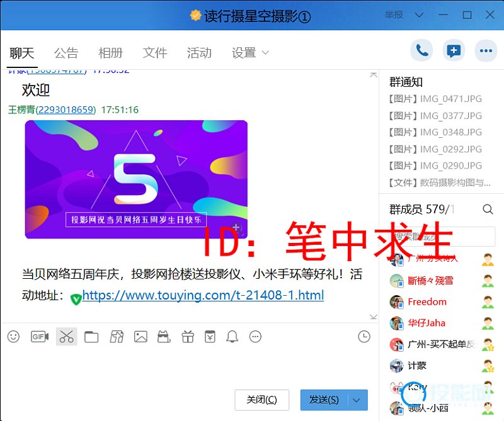Open the 公告 tab

(x=66, y=53)
